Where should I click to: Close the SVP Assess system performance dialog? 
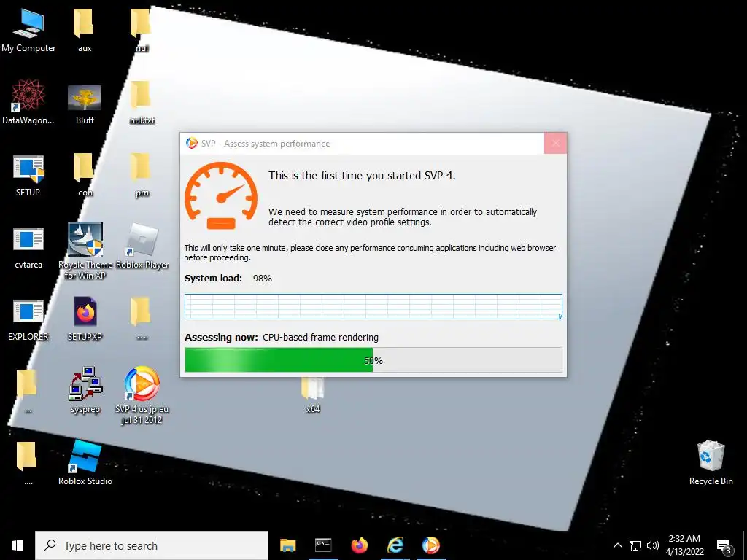[x=555, y=144]
